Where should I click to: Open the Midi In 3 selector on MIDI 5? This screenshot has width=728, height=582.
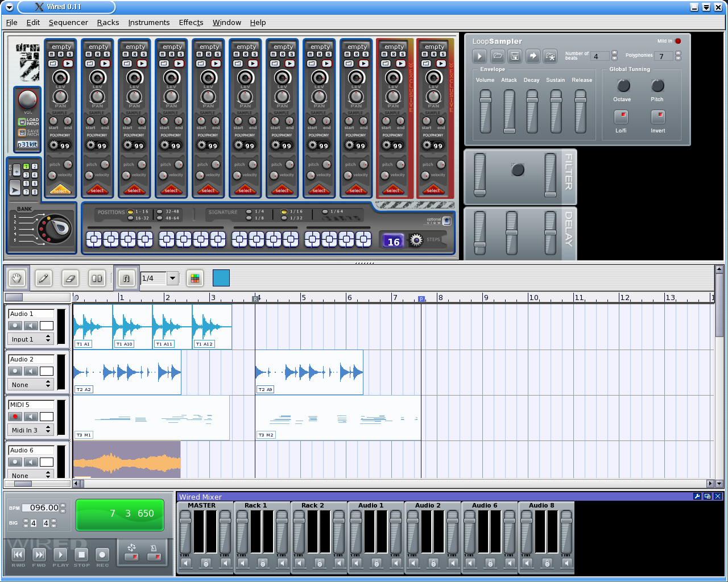pos(31,430)
